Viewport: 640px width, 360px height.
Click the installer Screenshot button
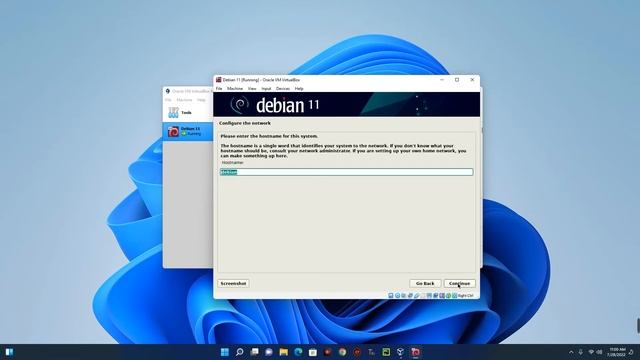[x=233, y=283]
